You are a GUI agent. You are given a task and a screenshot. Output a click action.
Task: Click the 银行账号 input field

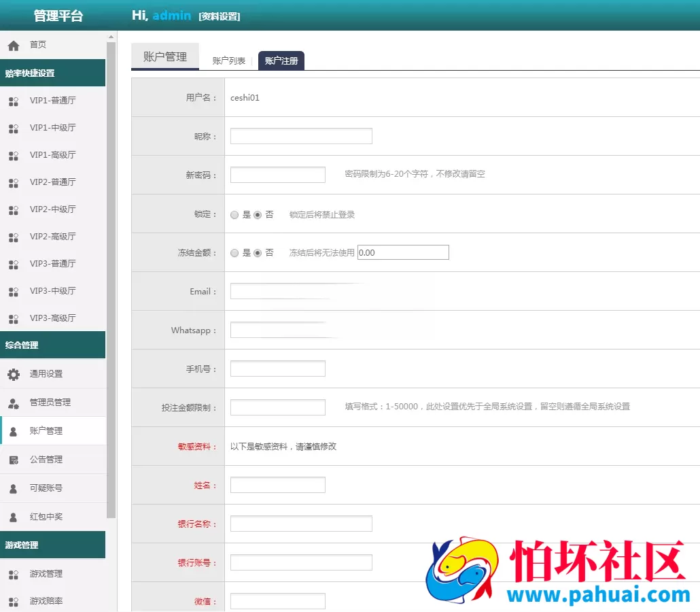point(301,562)
